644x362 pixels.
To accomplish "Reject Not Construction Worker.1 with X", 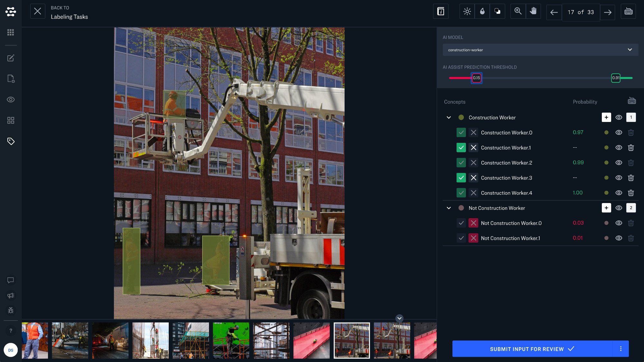I will coord(473,238).
